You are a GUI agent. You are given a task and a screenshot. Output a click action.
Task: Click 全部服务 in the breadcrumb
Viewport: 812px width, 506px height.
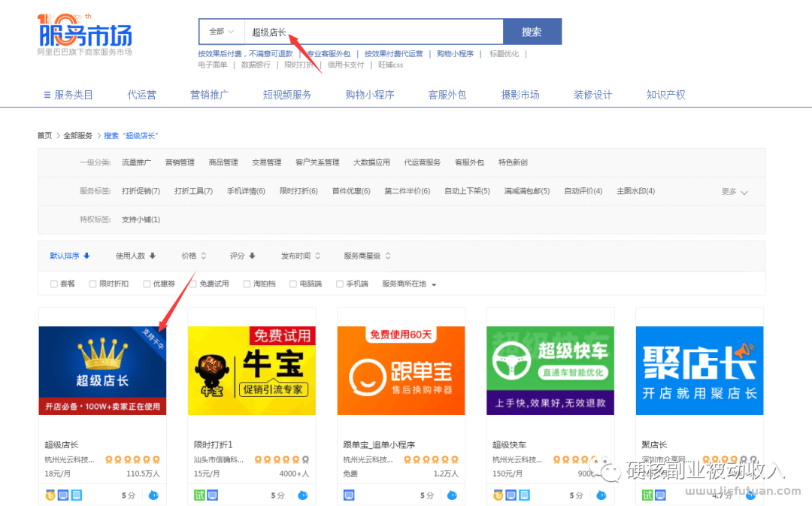[77, 135]
